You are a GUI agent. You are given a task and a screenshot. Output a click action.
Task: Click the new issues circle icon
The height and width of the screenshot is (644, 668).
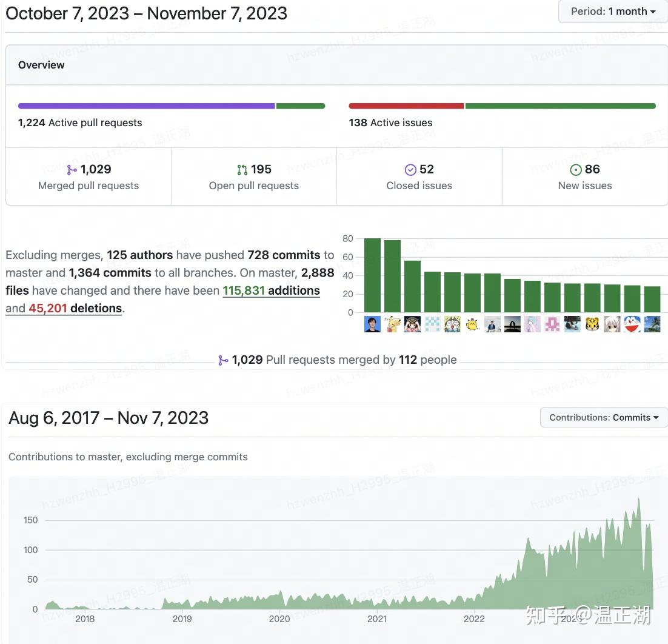tap(575, 170)
